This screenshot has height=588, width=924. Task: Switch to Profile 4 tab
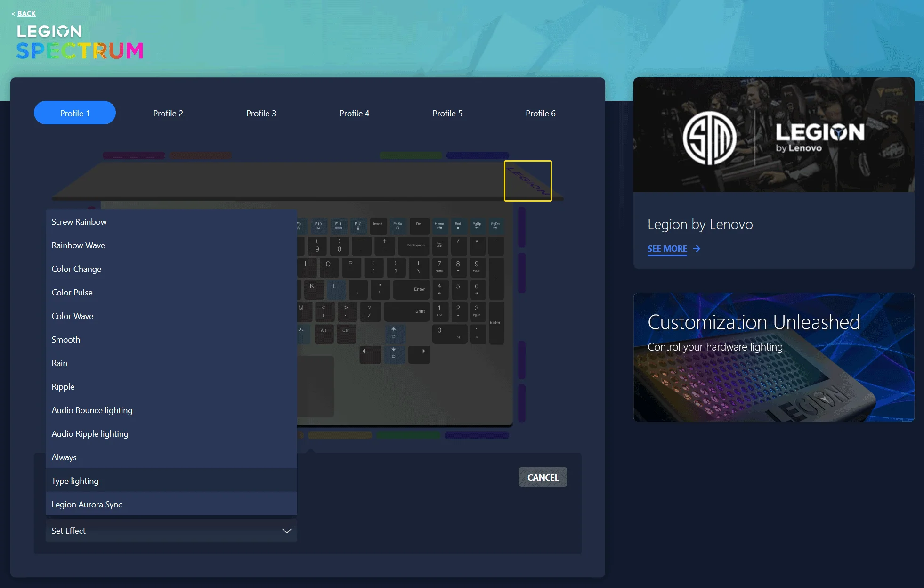point(354,113)
